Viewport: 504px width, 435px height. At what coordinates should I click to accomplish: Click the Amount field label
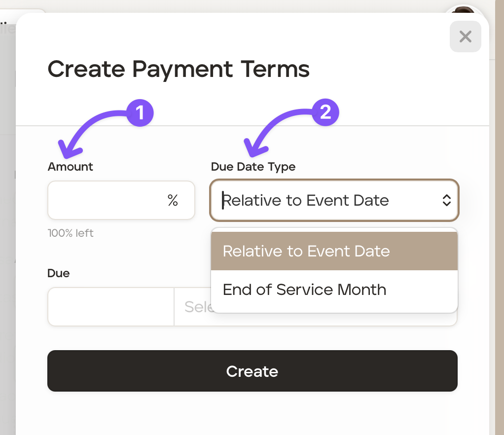[71, 167]
